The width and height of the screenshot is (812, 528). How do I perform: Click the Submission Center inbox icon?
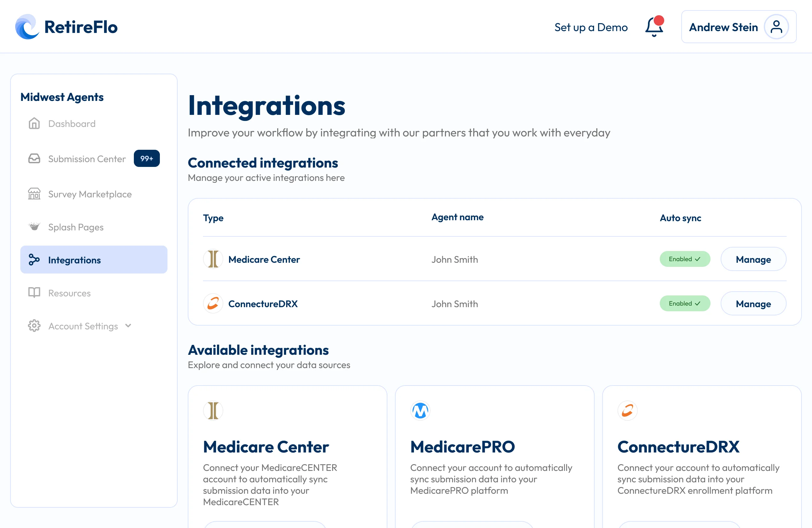pos(34,159)
